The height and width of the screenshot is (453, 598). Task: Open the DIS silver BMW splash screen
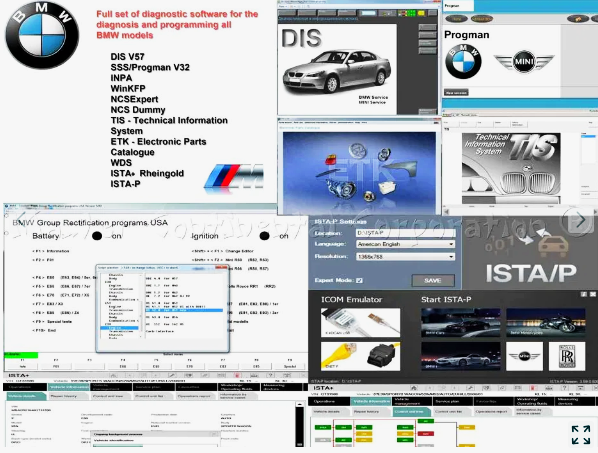(338, 69)
